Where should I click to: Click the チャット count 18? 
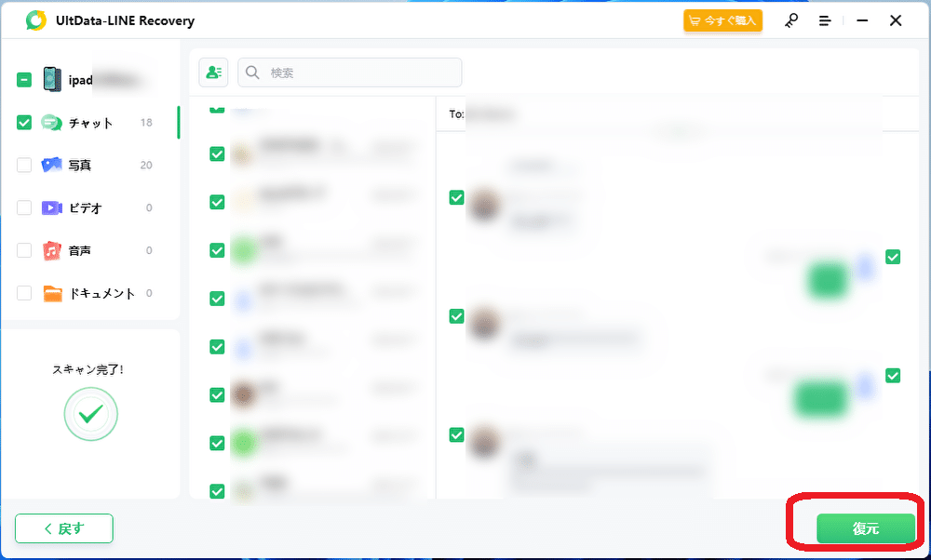[147, 122]
